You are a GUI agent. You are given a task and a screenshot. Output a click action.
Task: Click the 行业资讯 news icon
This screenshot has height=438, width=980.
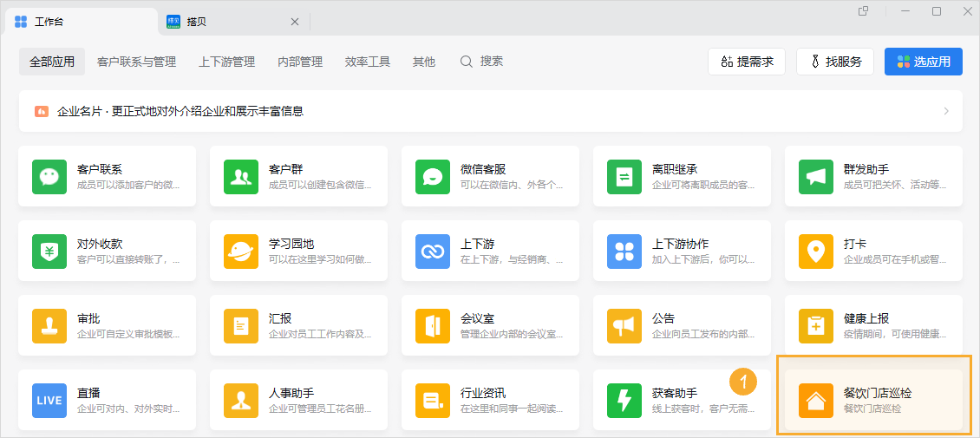coord(433,401)
